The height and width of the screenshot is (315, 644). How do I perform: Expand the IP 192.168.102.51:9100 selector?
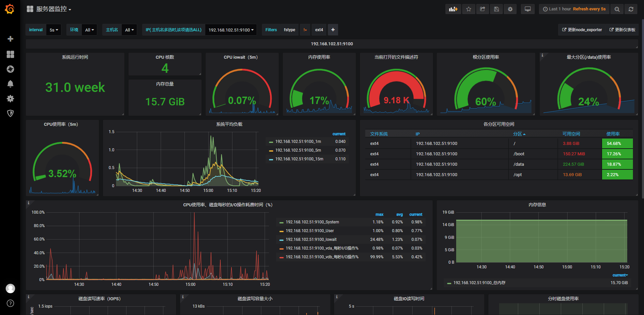point(231,30)
